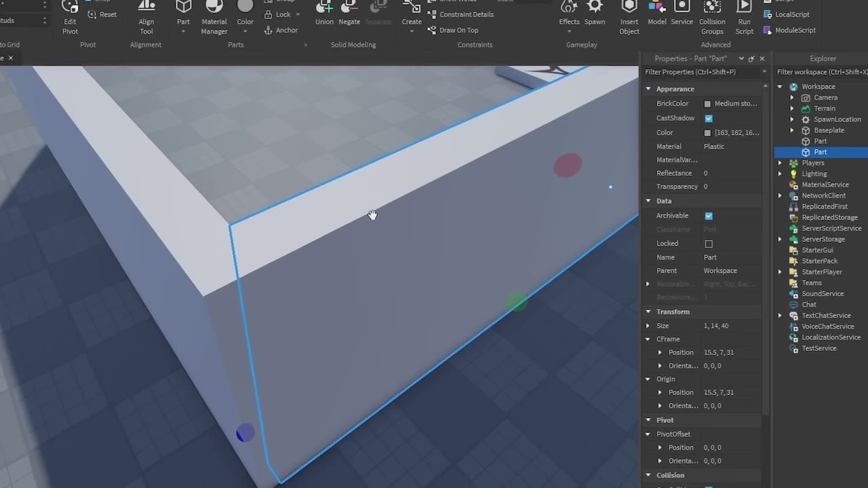Toggle the CastShadow checkbox
The image size is (868, 488).
709,118
